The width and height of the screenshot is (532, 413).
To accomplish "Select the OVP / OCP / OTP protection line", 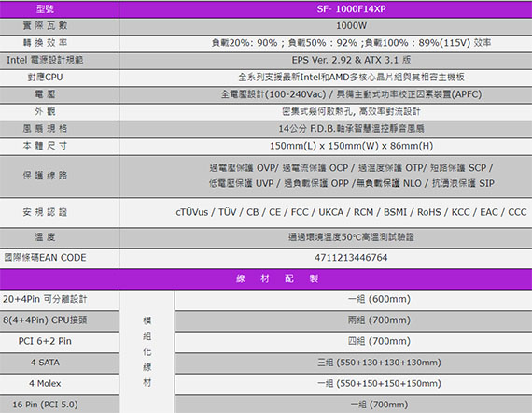I will coord(351,168).
